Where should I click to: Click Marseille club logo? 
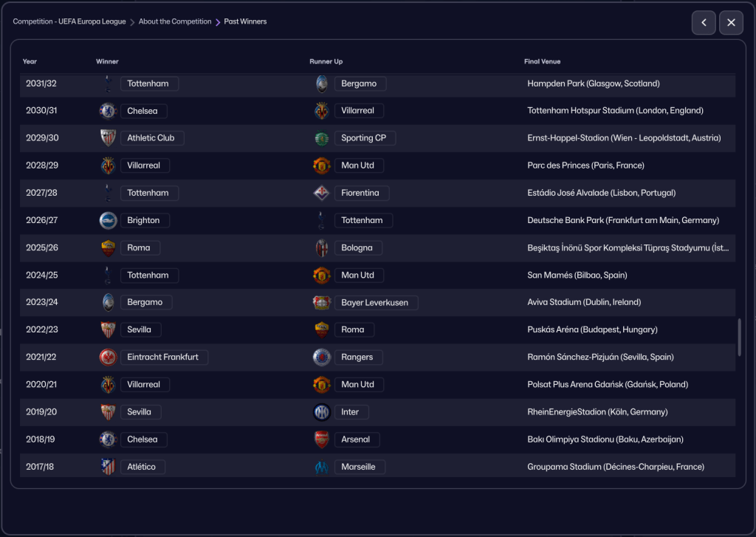point(322,466)
